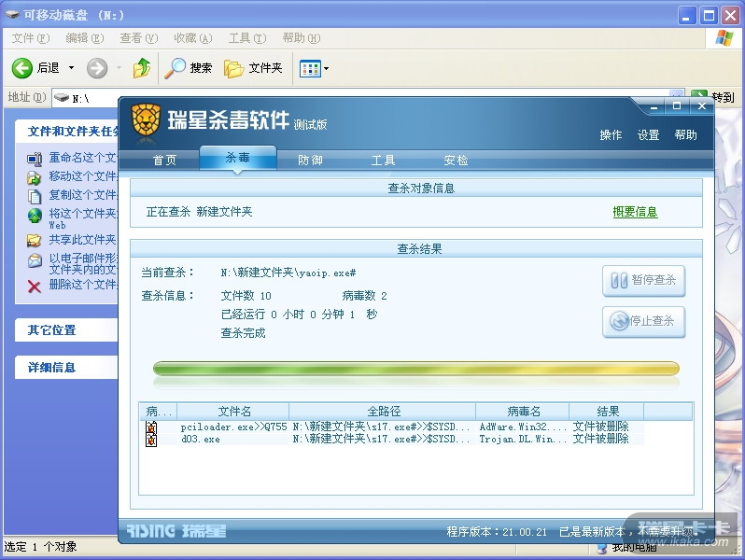Open the Views button dropdown arrow
The height and width of the screenshot is (560, 745).
point(327,69)
